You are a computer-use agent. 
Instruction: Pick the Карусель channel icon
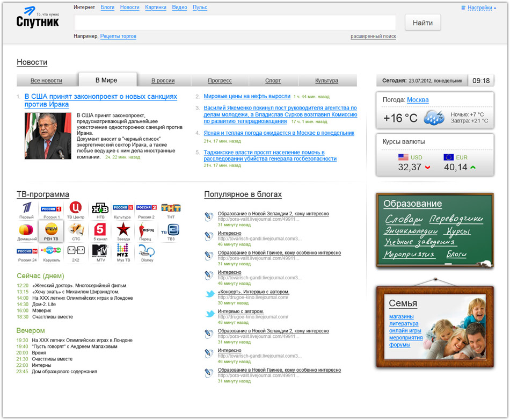coord(51,250)
